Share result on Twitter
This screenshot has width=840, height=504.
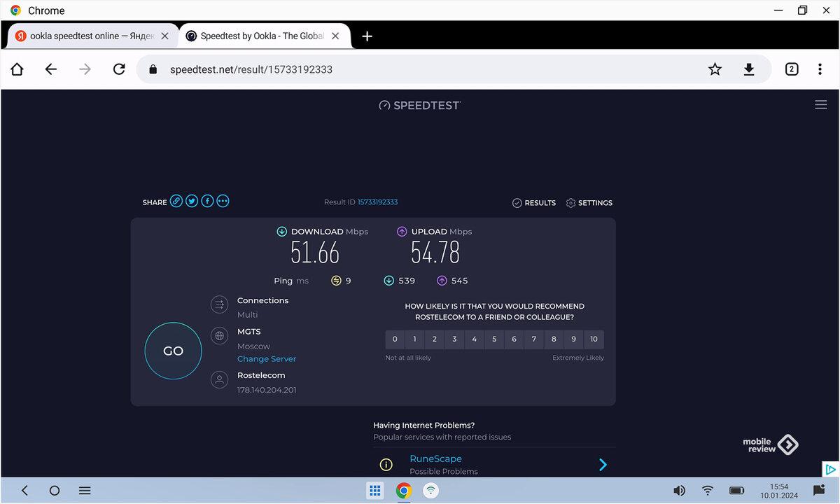pos(192,202)
